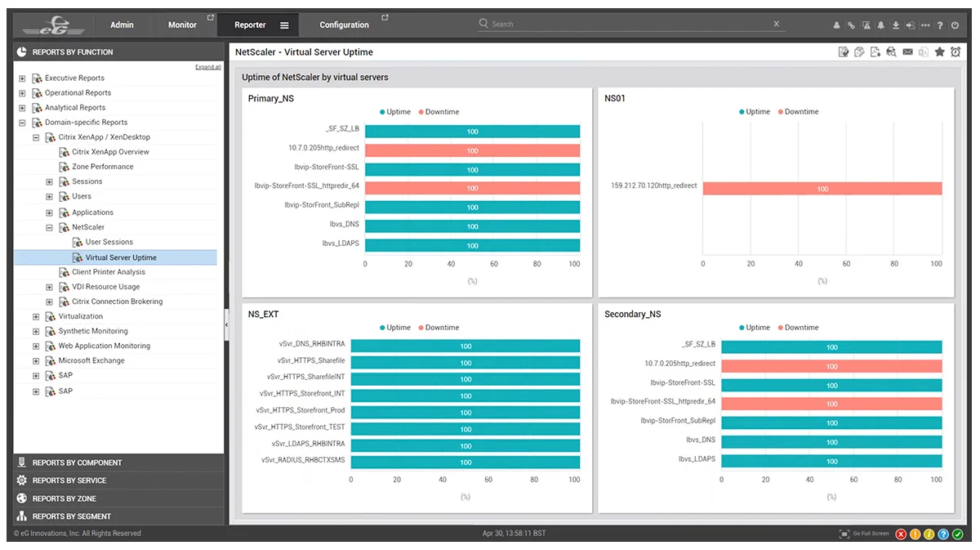
Task: Schedule the report with the alarm clock icon
Action: pos(955,51)
